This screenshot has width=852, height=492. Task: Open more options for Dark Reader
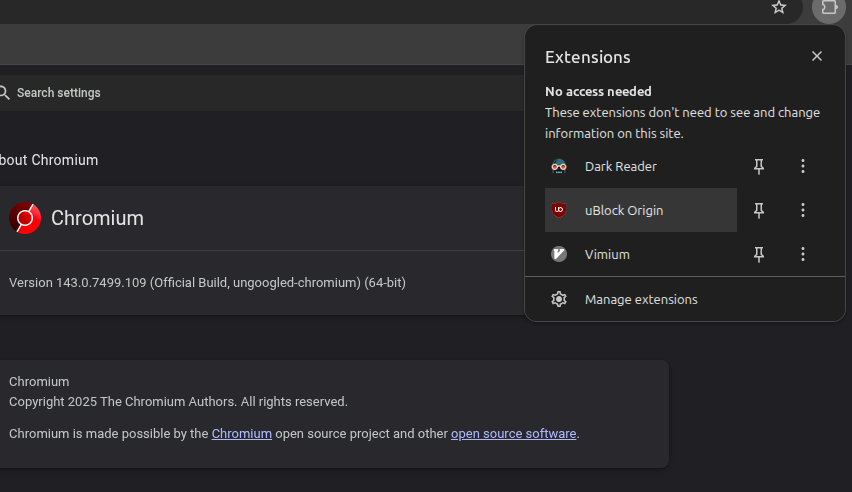point(803,166)
